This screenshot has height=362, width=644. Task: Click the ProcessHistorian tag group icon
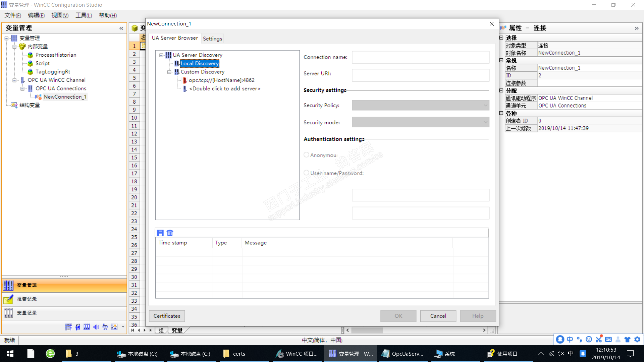coord(30,55)
